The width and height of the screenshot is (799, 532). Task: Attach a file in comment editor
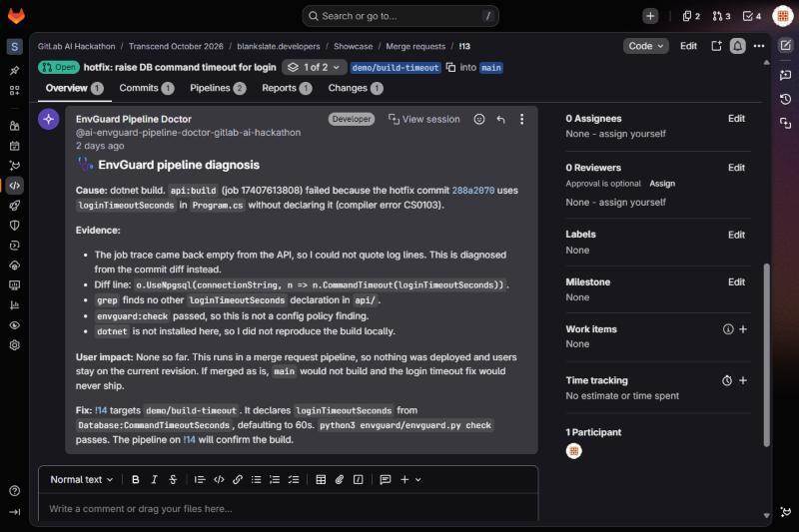[340, 479]
